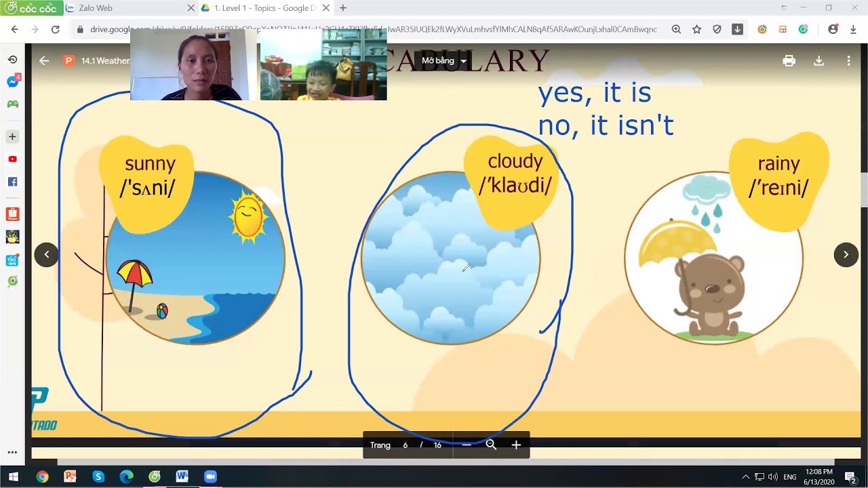The width and height of the screenshot is (868, 488).
Task: Zoom in with the plus button
Action: pyautogui.click(x=516, y=445)
